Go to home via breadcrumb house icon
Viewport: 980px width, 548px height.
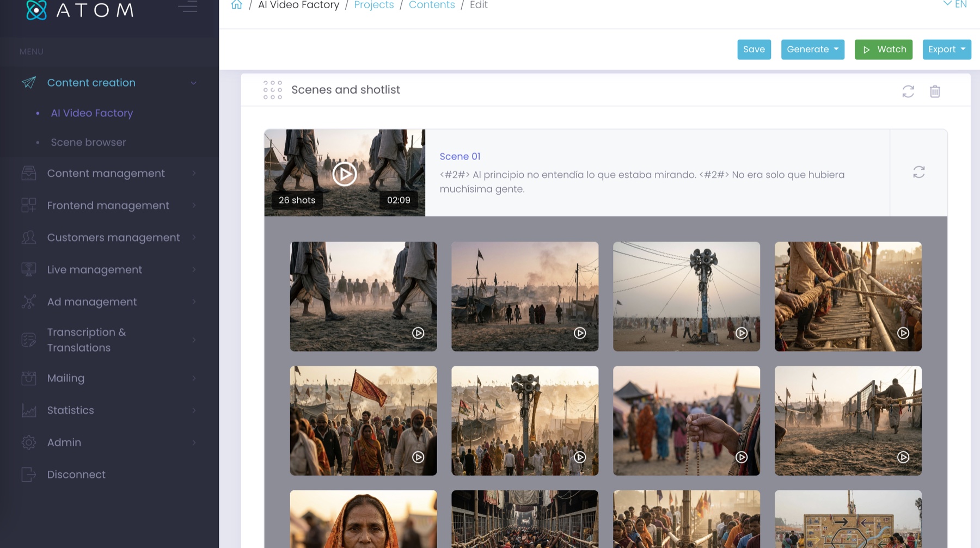(x=236, y=5)
